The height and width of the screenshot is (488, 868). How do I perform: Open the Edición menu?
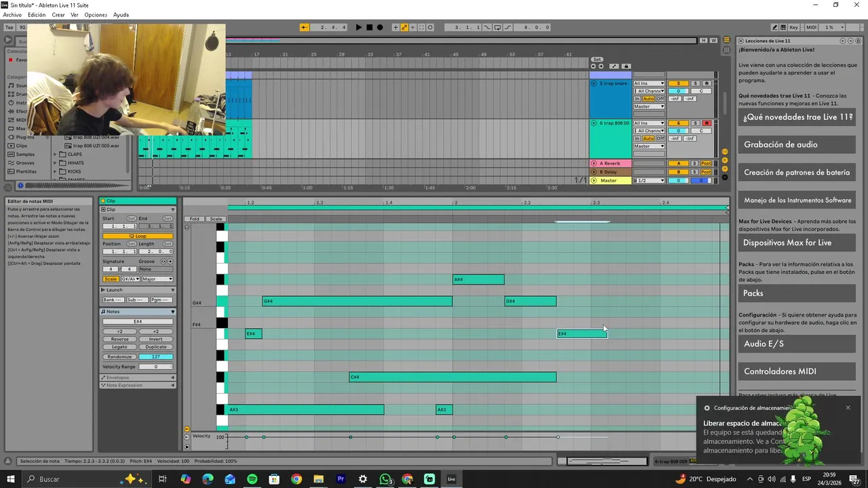pos(37,15)
